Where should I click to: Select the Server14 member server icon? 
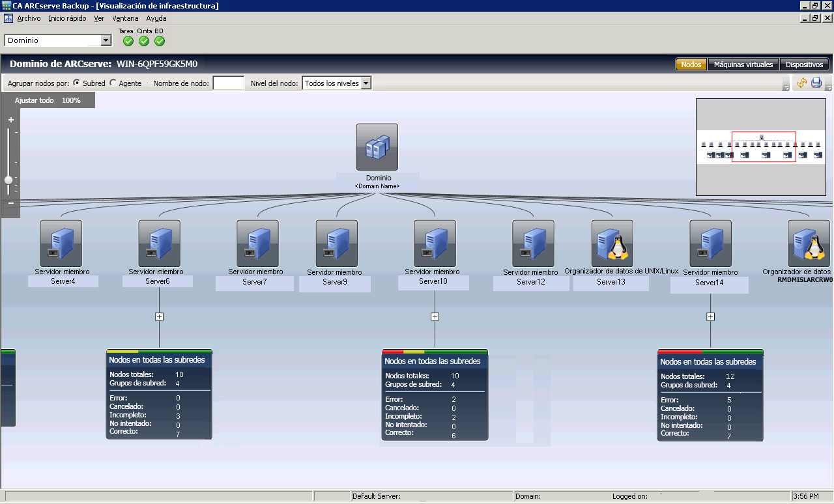[711, 243]
